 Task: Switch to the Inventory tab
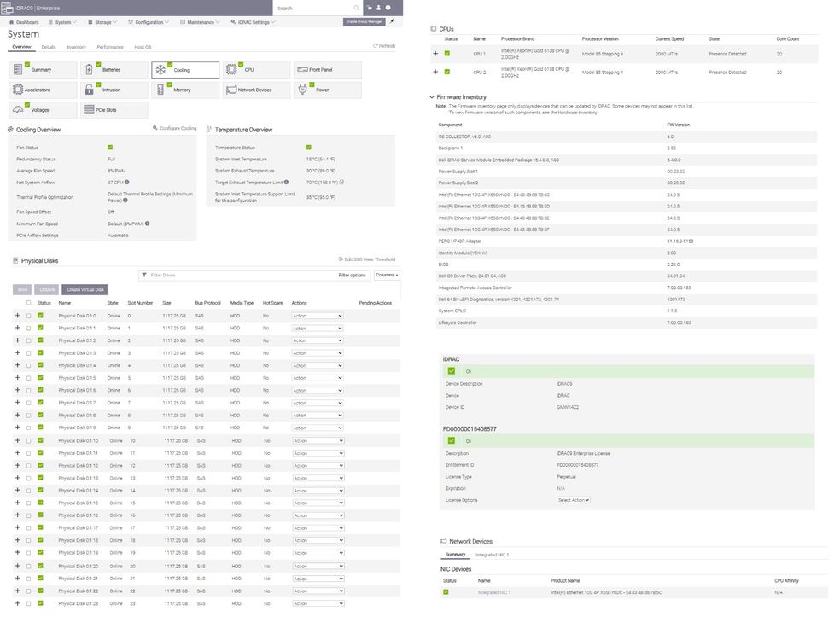point(76,47)
